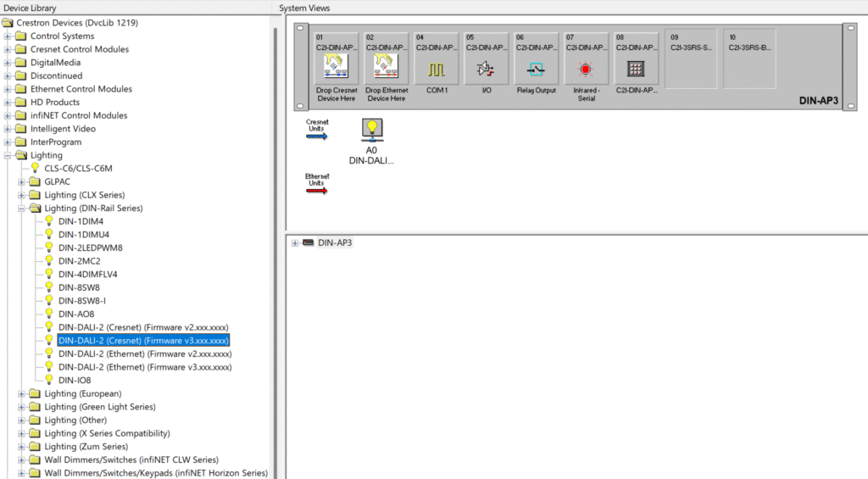This screenshot has width=868, height=479.
Task: Select DIN-2LEDPWM8 device
Action: [x=90, y=248]
